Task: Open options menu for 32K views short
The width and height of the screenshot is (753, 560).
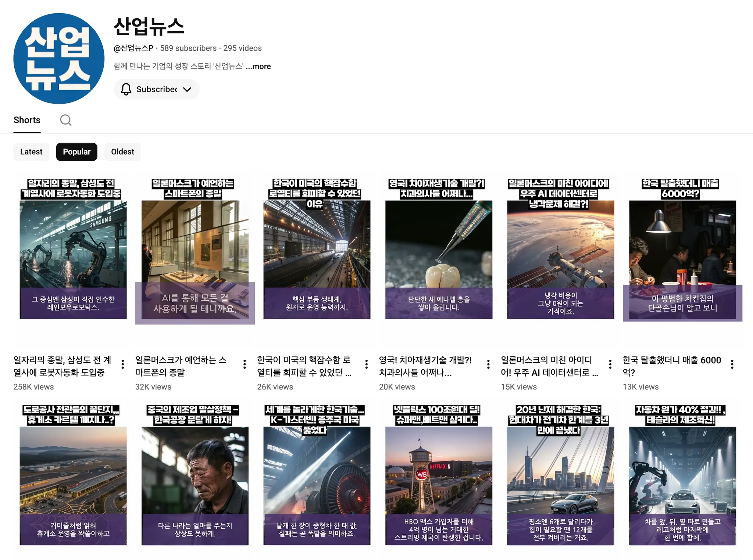Action: (x=245, y=364)
